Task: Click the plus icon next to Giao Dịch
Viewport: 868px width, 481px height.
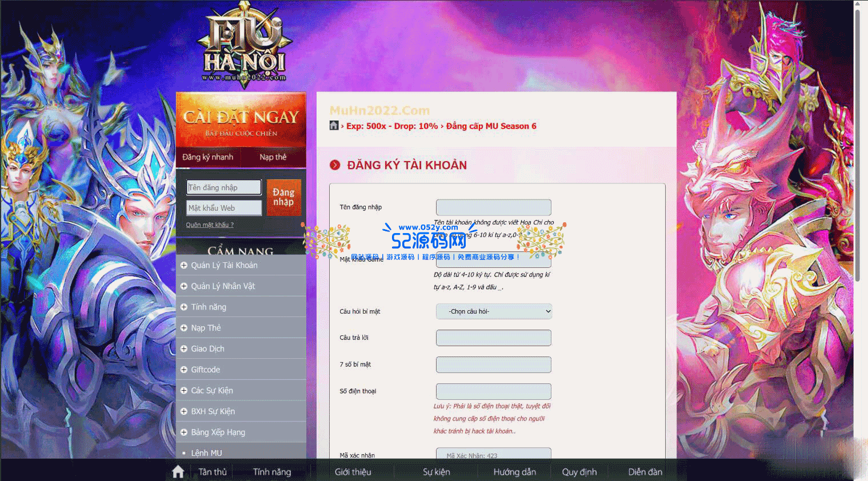Action: click(x=184, y=349)
